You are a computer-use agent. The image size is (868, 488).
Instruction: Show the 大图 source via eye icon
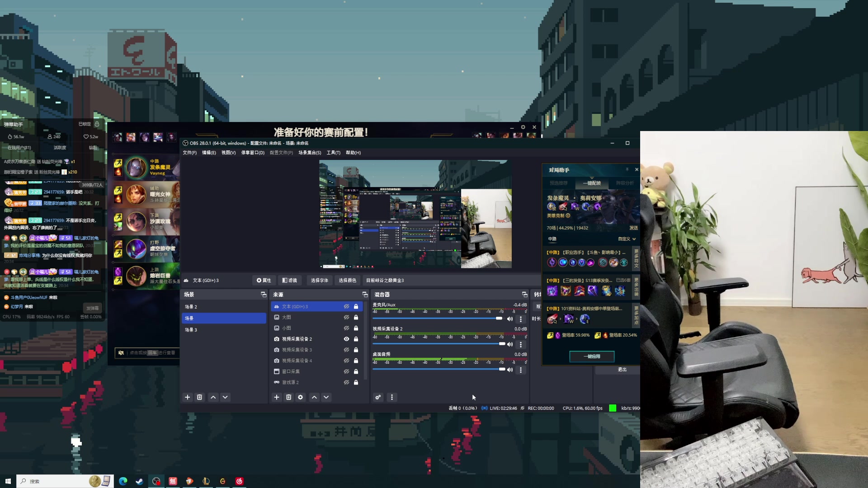[346, 317]
